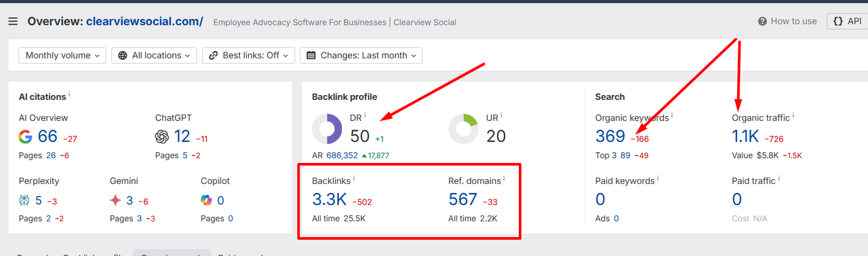Click the UR score 20
The height and width of the screenshot is (256, 868).
click(x=496, y=136)
